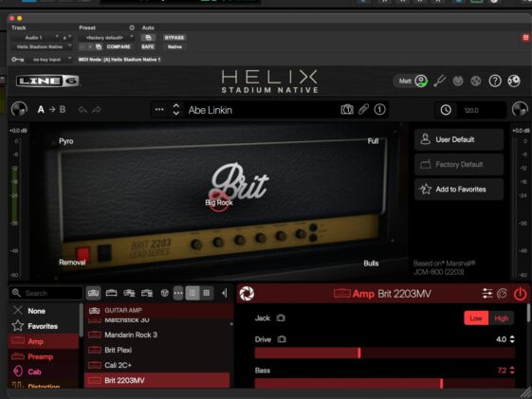Select the third amp-with-cab filter icon
532x399 pixels.
[x=129, y=293]
